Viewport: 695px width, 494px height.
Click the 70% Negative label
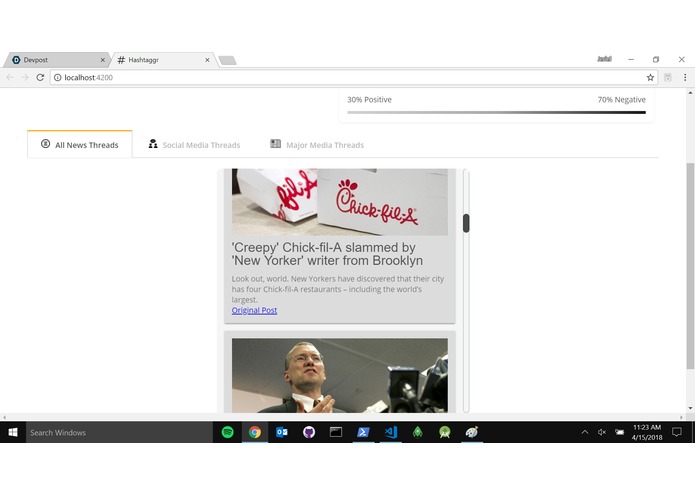coord(621,100)
